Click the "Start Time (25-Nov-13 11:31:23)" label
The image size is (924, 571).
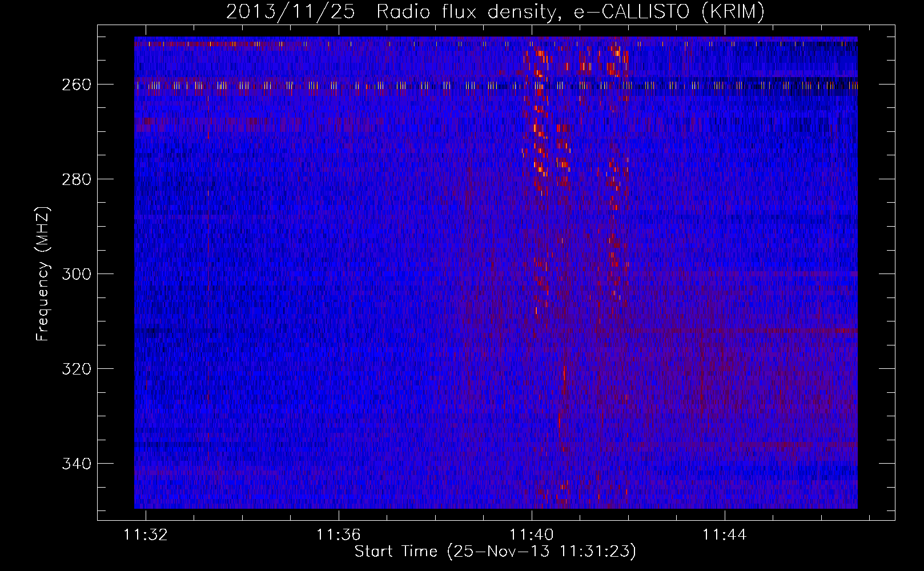pyautogui.click(x=495, y=551)
